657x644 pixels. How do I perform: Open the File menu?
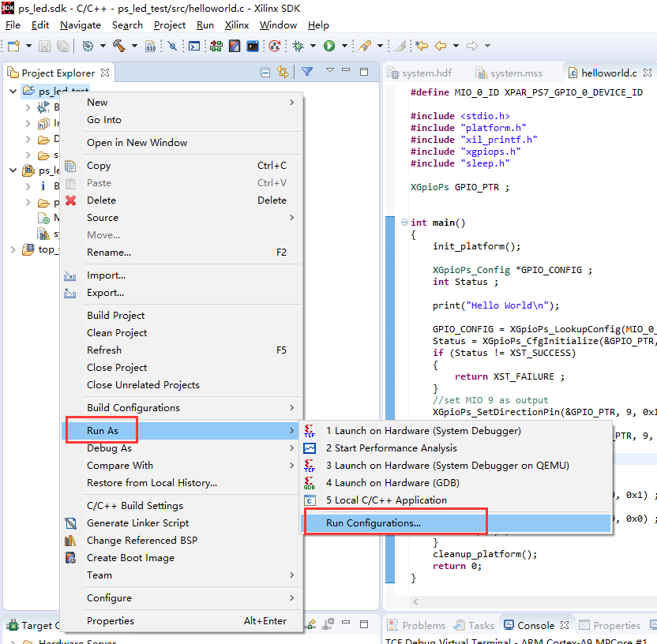(x=13, y=25)
